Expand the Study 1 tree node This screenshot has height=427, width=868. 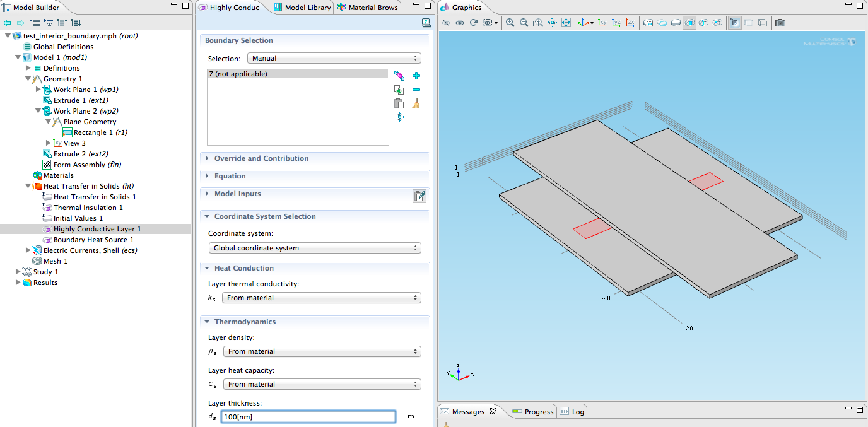(18, 272)
